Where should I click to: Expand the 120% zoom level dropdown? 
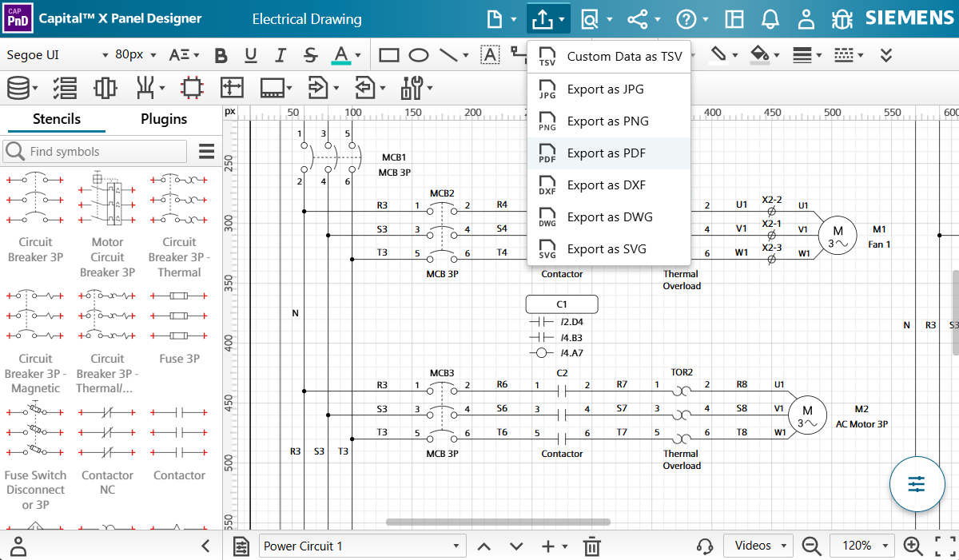[x=863, y=546]
